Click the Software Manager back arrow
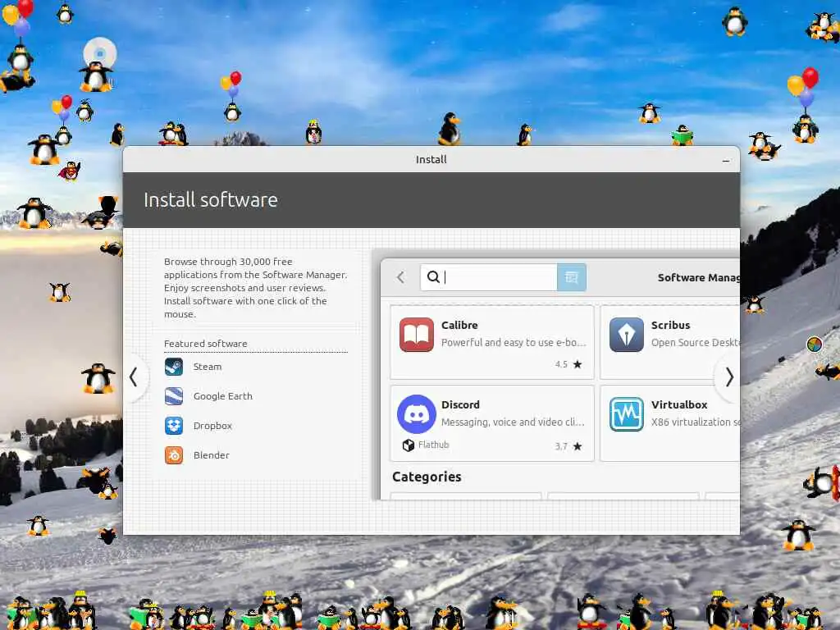This screenshot has width=840, height=630. [x=400, y=277]
